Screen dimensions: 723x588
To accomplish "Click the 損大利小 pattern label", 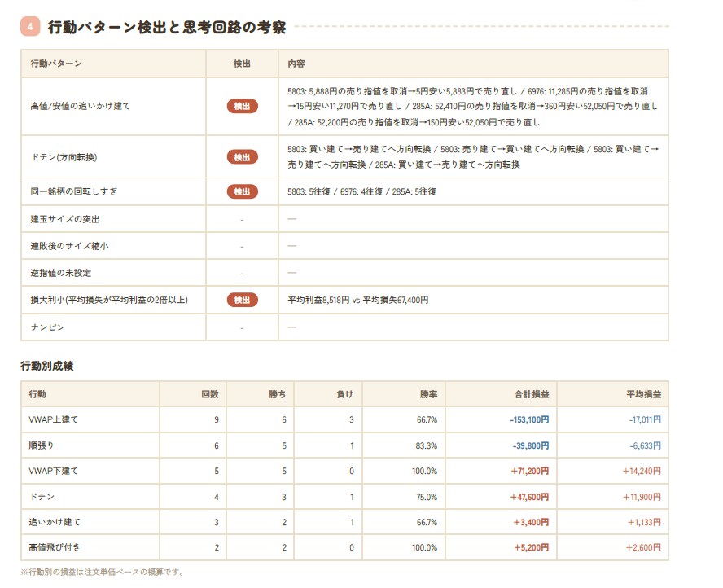I will 109,300.
